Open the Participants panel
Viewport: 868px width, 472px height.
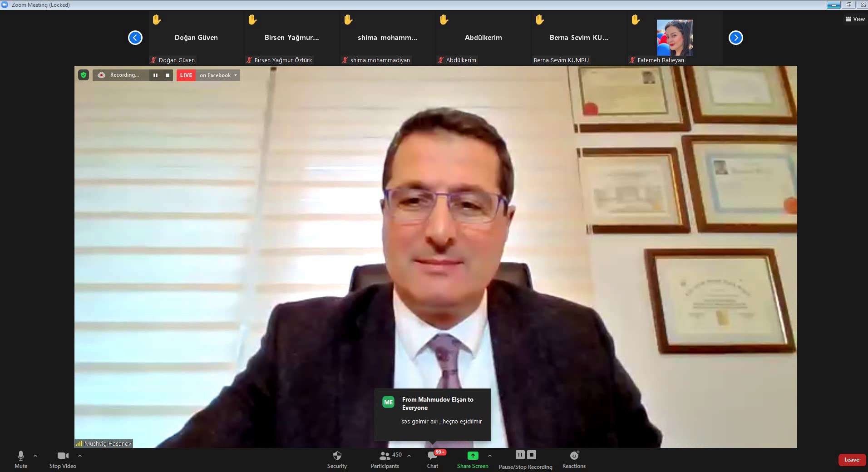pos(385,459)
